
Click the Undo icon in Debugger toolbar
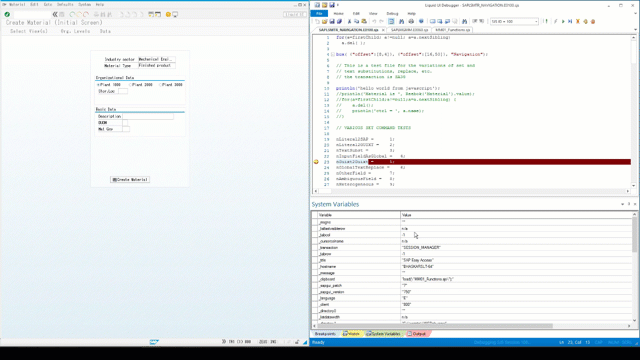pos(374,21)
